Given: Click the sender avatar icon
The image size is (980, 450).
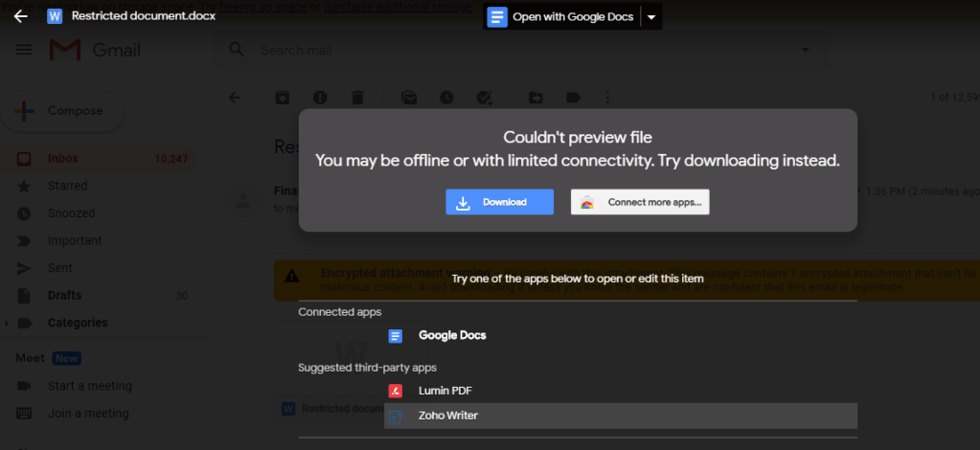Looking at the screenshot, I should tap(241, 200).
